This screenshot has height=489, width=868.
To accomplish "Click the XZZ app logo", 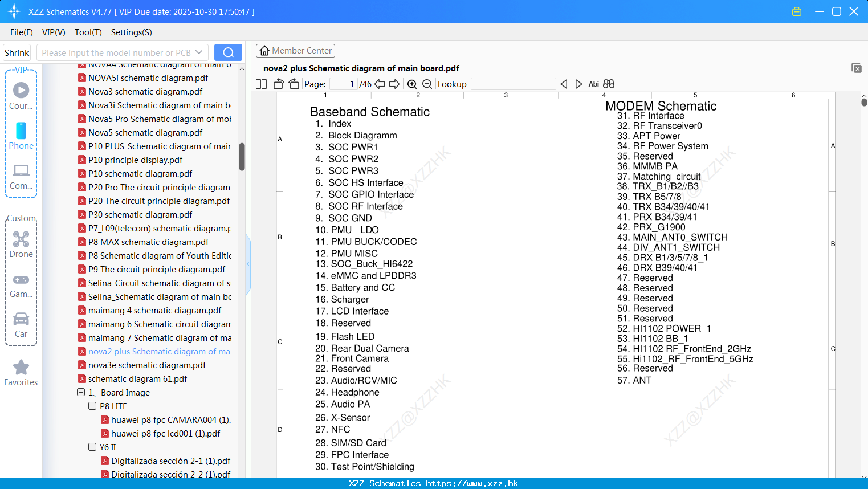I will point(14,11).
